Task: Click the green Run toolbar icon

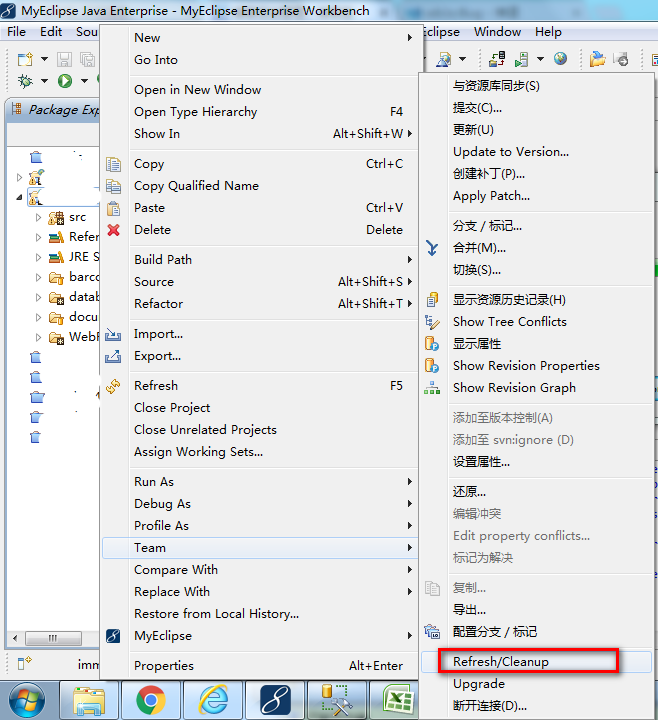Action: pyautogui.click(x=65, y=81)
